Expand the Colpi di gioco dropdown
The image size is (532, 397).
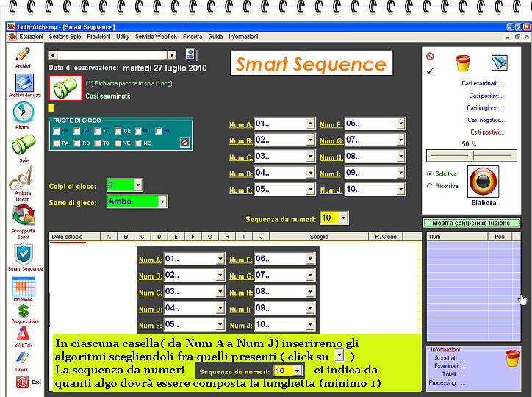(x=137, y=185)
